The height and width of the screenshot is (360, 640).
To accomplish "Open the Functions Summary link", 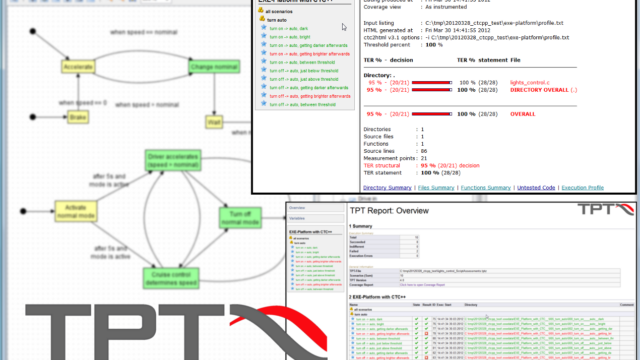I will click(x=486, y=188).
